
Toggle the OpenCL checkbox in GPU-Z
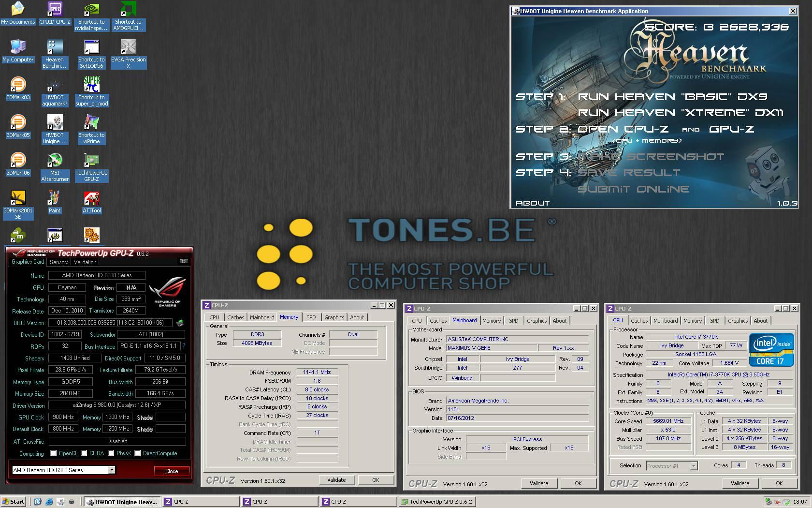click(x=54, y=453)
